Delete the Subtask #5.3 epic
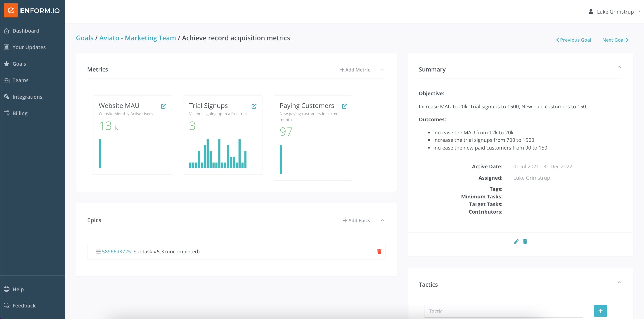644x319 pixels. point(379,251)
